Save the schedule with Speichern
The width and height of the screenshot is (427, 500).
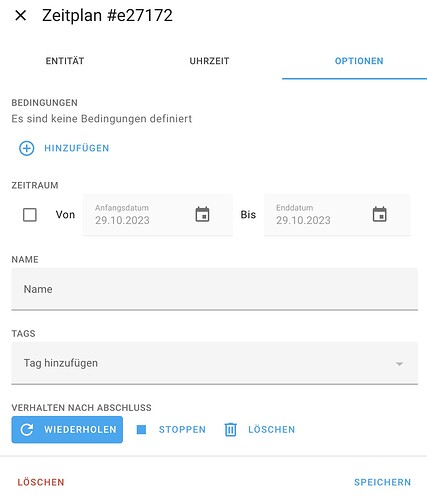tap(382, 482)
